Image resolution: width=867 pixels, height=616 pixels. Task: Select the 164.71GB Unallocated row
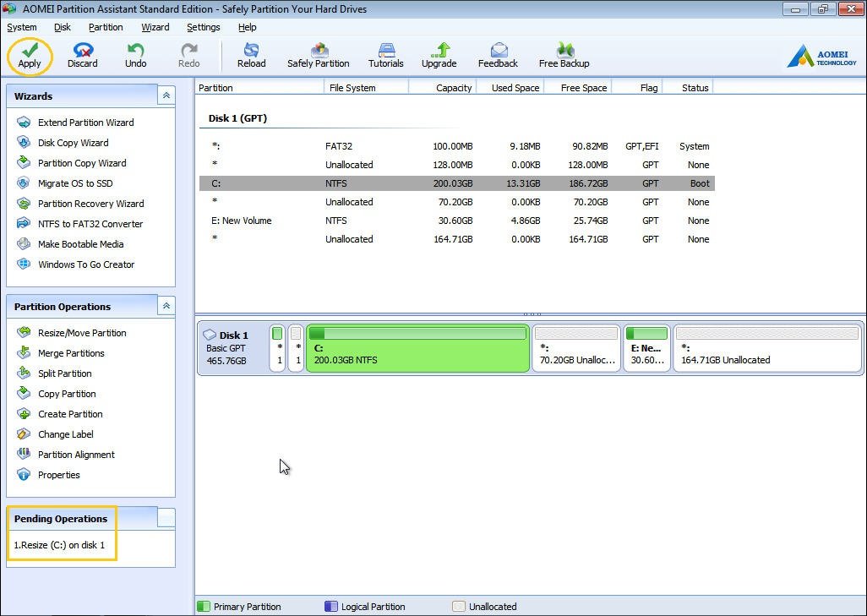click(x=456, y=239)
